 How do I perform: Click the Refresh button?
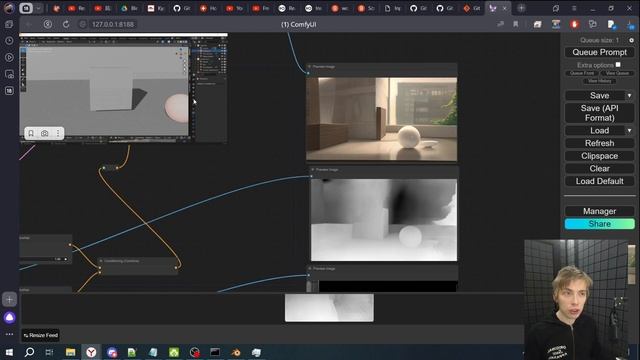pos(599,143)
